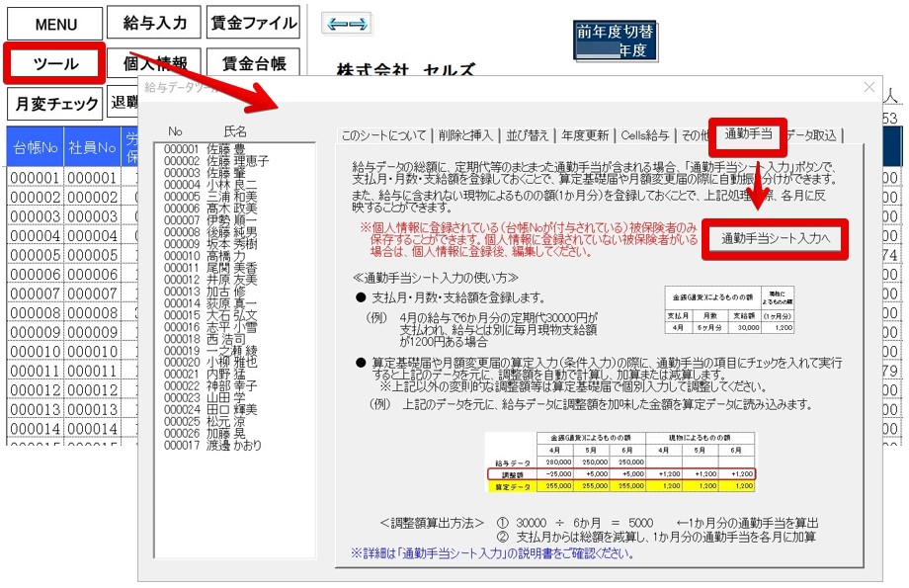The height and width of the screenshot is (588, 909).
Task: Click the small 支払月 example table image
Action: pos(729,310)
